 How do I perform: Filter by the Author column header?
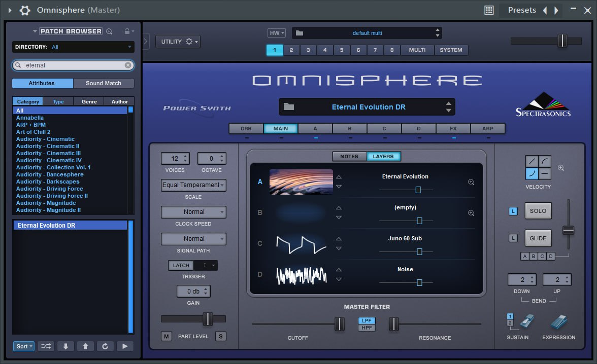[x=120, y=101]
